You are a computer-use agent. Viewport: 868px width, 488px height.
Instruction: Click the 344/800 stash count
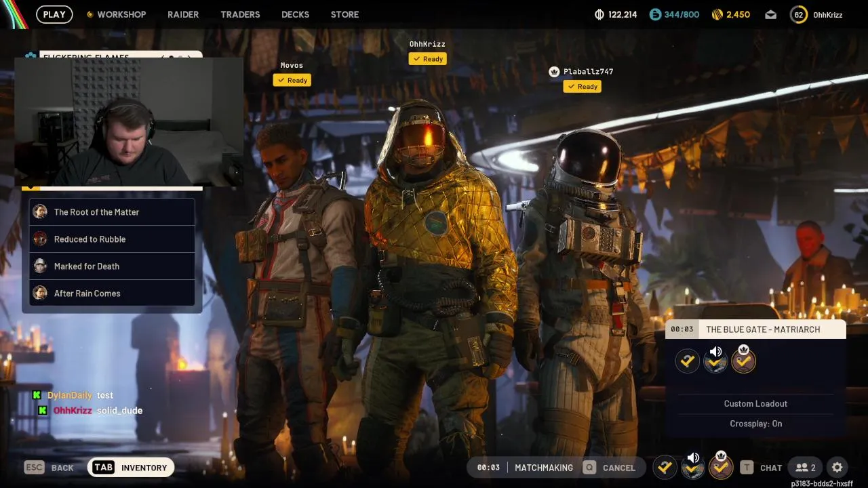pos(682,14)
